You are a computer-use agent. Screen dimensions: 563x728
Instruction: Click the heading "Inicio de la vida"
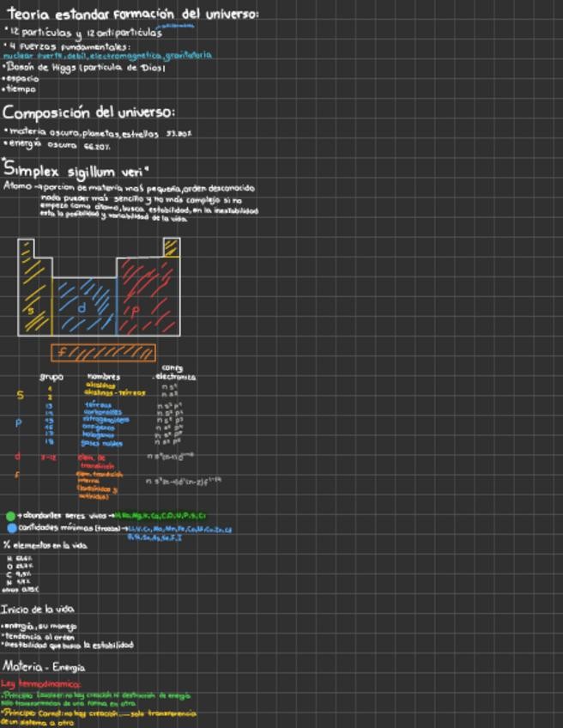[x=38, y=610]
